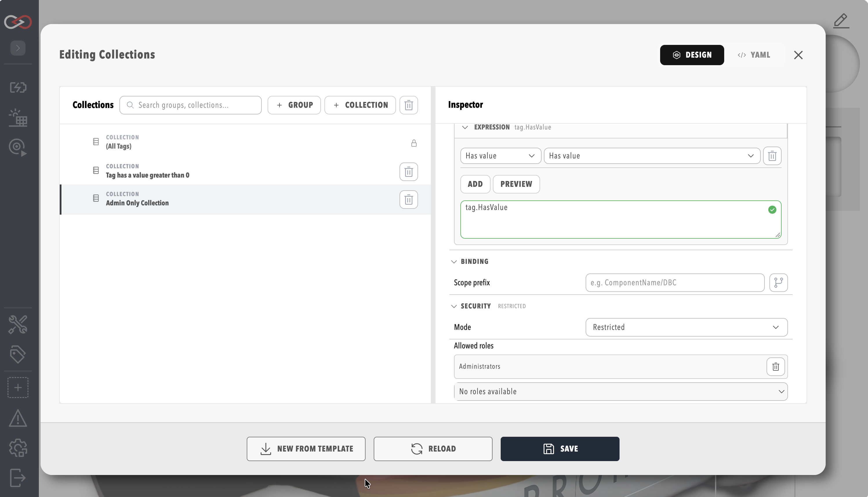Collapse the BINDING section
Image resolution: width=868 pixels, height=497 pixels.
click(454, 262)
